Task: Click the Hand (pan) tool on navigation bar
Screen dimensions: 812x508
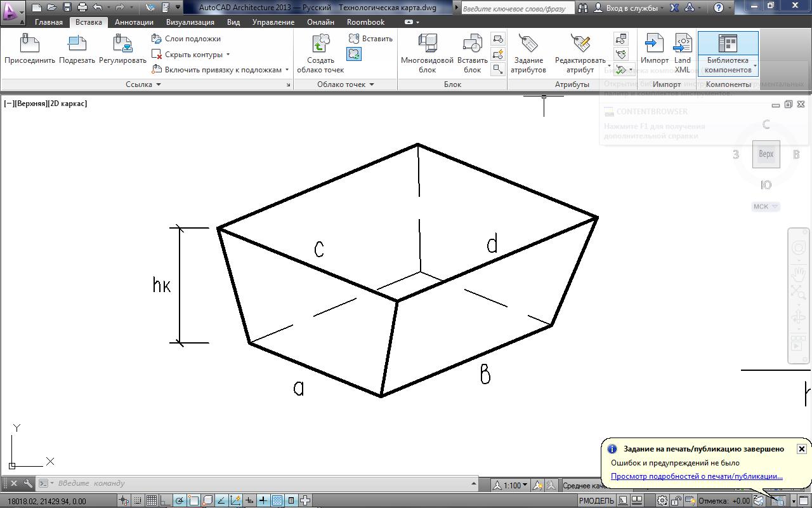Action: pyautogui.click(x=798, y=274)
